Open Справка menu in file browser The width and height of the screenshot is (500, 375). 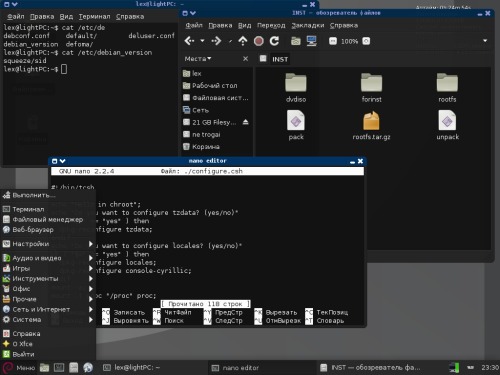(x=344, y=25)
